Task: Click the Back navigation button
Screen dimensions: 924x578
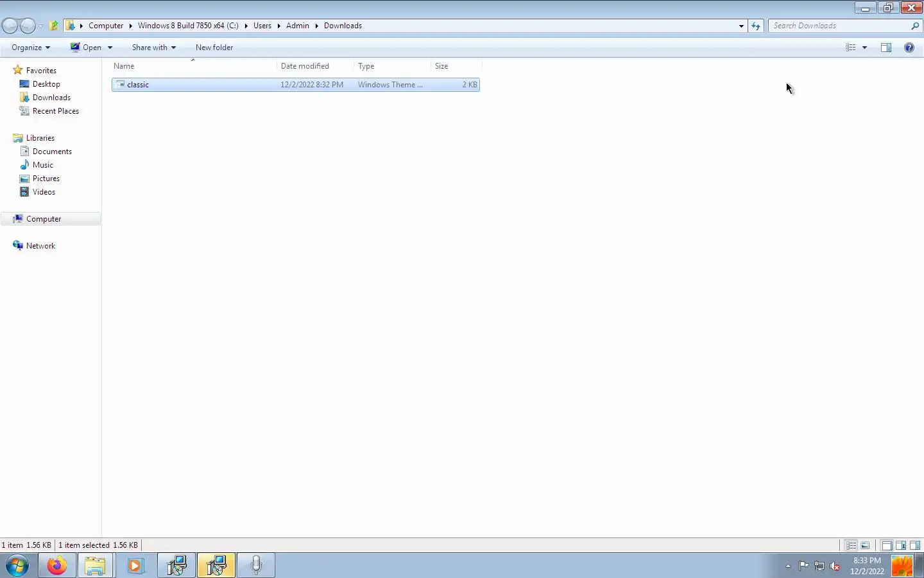Action: pyautogui.click(x=10, y=26)
